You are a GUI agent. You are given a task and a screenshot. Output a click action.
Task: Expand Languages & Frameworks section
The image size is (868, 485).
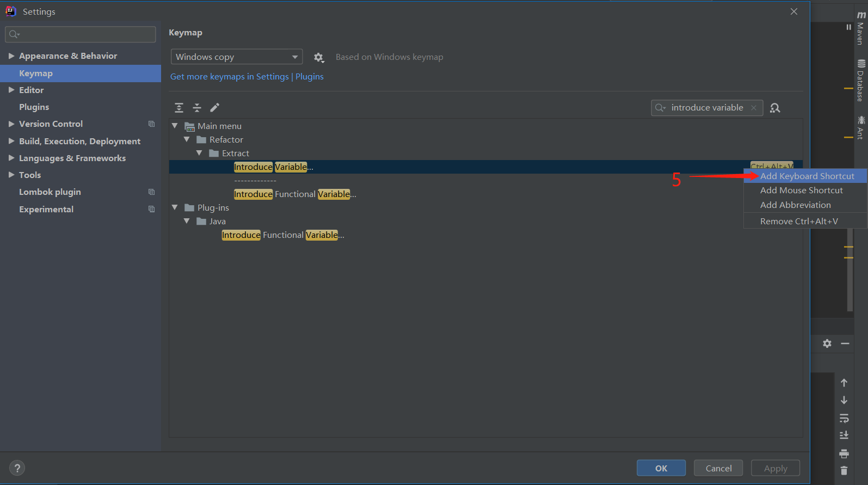point(11,158)
